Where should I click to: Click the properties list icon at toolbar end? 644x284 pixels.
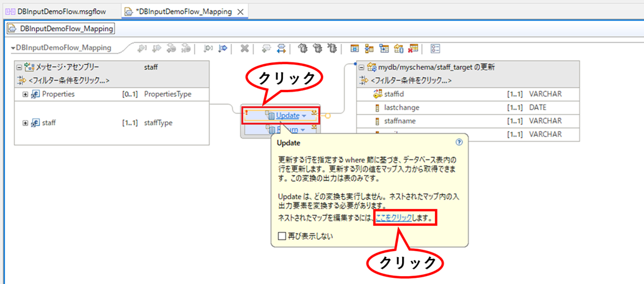[x=436, y=48]
